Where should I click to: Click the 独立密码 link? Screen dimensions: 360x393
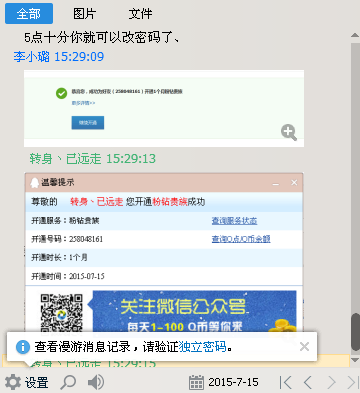coord(203,347)
